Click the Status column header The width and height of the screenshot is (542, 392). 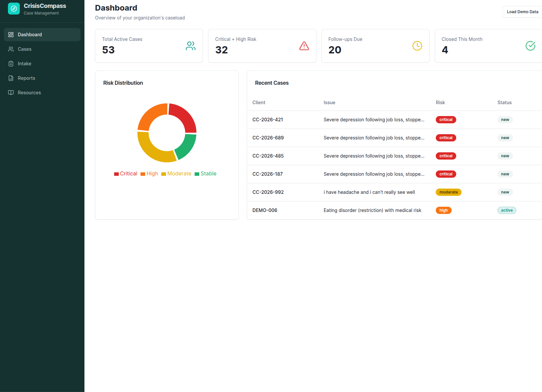pos(504,103)
